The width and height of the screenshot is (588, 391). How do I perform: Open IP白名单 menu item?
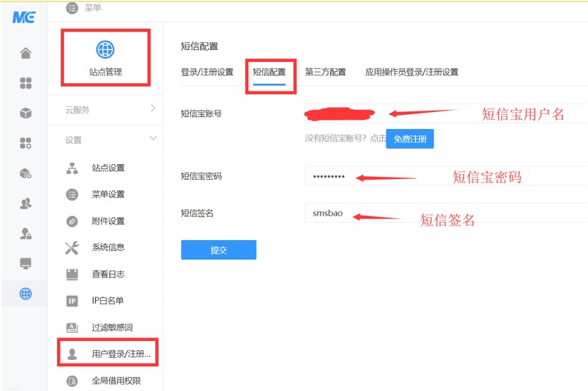(107, 301)
